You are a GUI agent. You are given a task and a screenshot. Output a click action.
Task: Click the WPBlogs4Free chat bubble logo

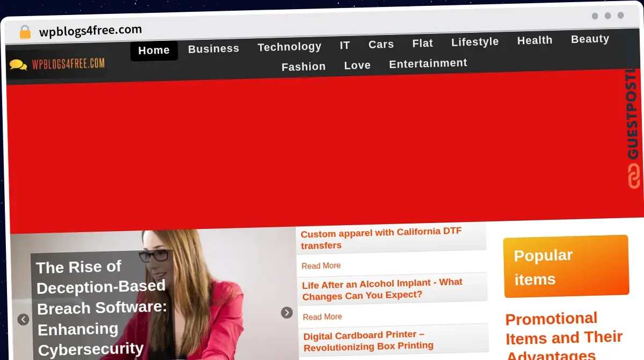18,65
